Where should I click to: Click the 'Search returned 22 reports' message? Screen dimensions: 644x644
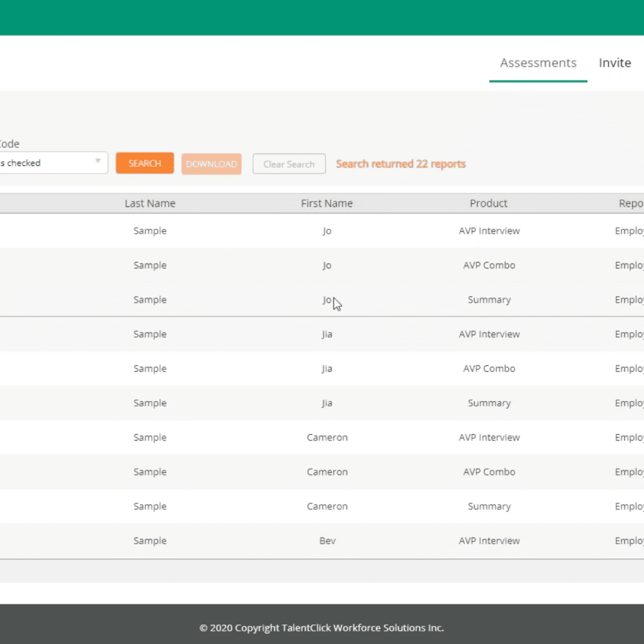[401, 164]
